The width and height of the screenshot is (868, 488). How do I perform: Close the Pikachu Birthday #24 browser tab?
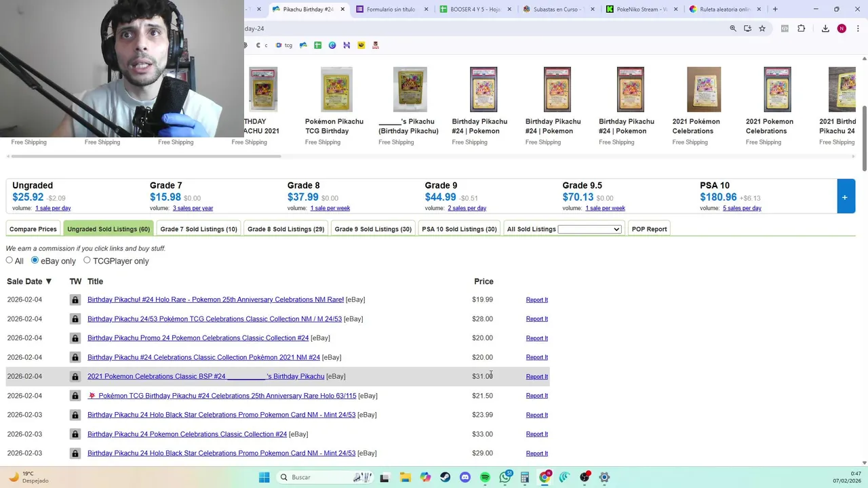click(342, 9)
